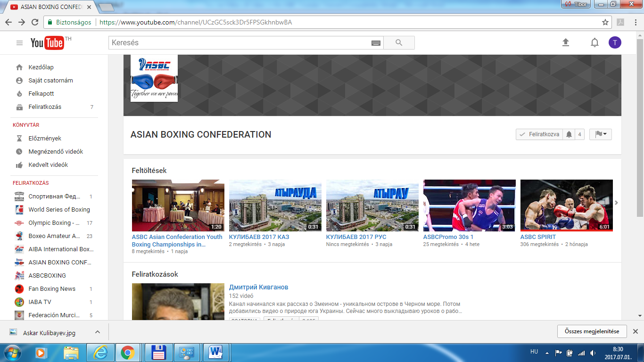Open Felkapott in the sidebar
The image size is (644, 362).
(x=41, y=94)
